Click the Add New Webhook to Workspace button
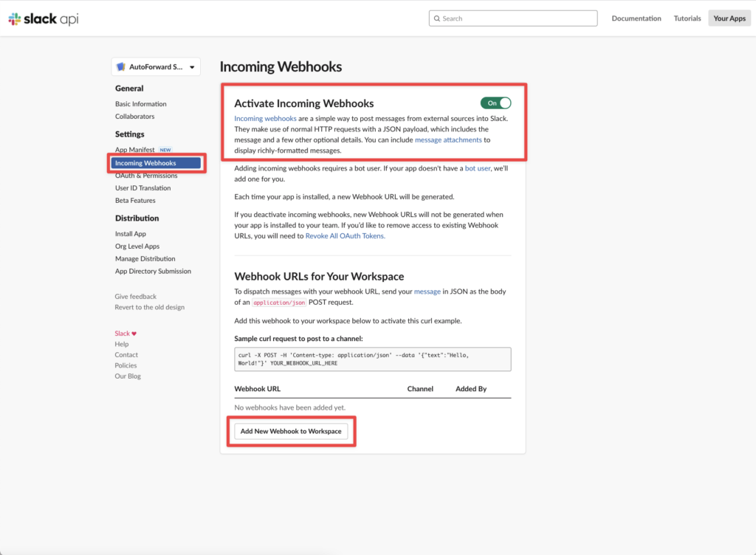This screenshot has height=555, width=756. point(291,431)
